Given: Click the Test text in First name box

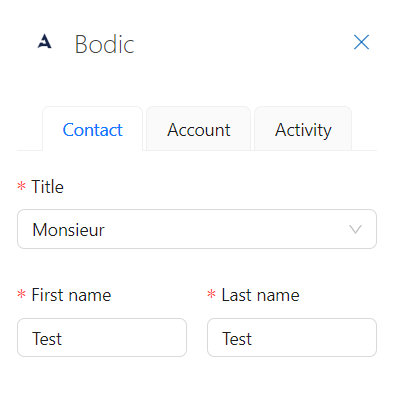Looking at the screenshot, I should [47, 339].
